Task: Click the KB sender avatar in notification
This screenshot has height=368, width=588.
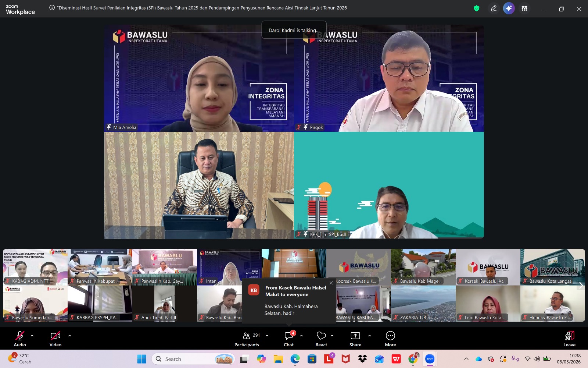Action: [x=254, y=290]
